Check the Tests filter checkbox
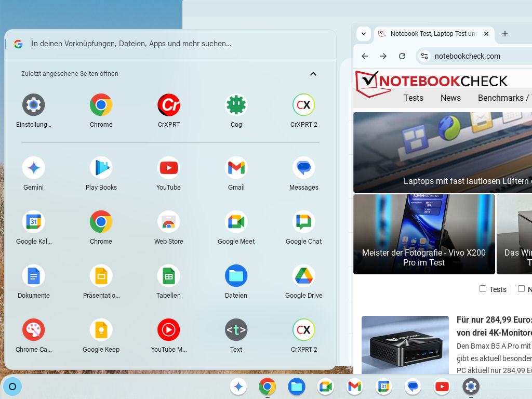532x399 pixels. click(x=483, y=289)
